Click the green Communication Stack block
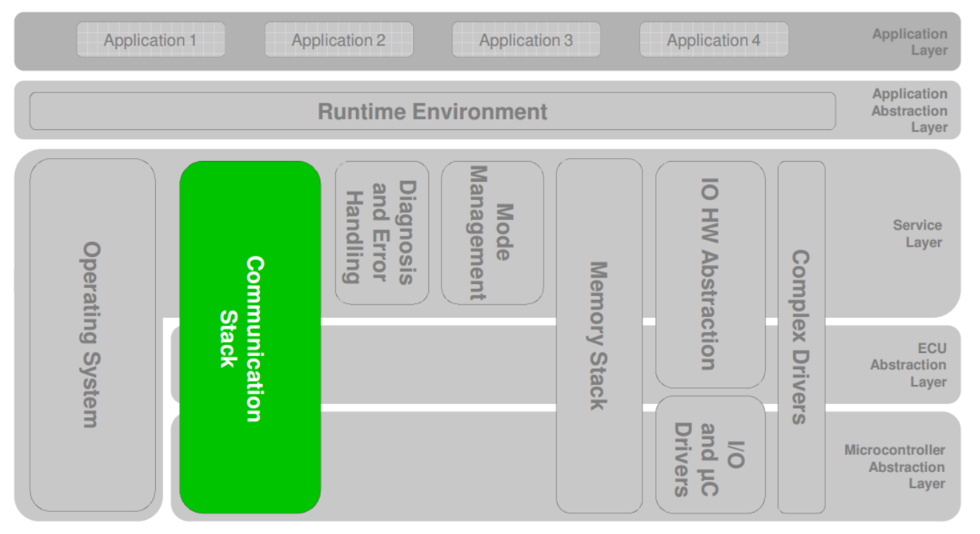The width and height of the screenshot is (980, 534). pos(250,337)
